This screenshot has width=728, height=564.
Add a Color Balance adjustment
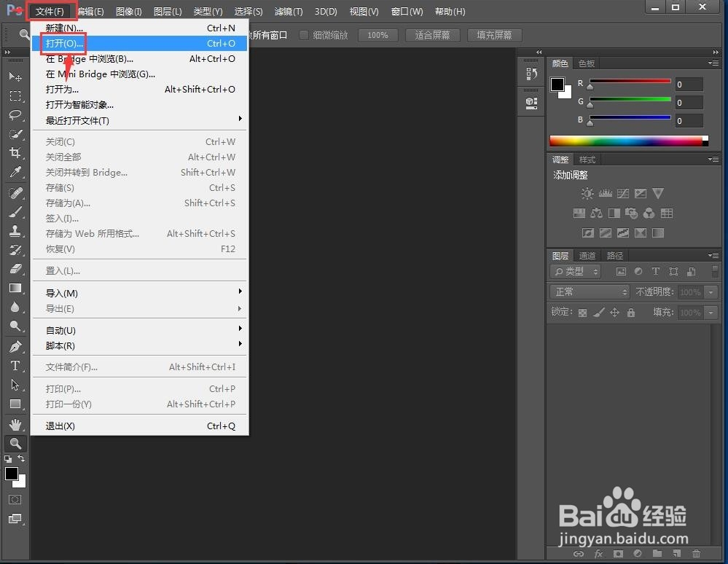[597, 213]
